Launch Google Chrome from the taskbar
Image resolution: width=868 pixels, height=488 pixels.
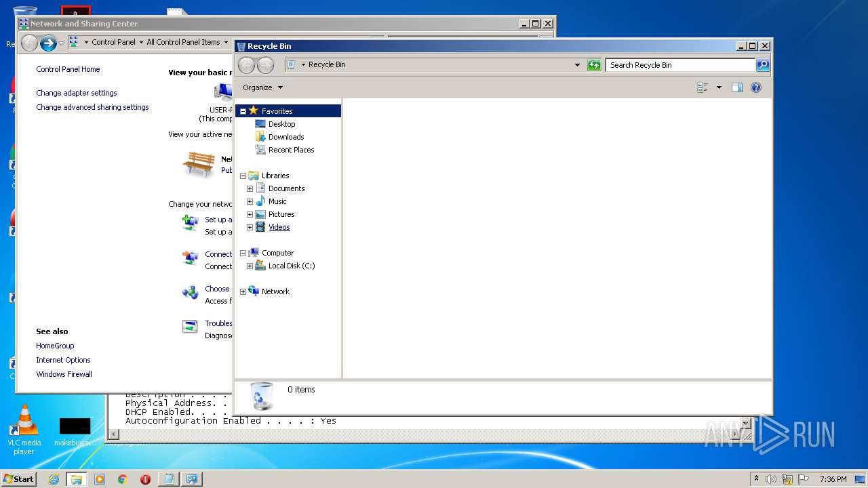point(123,479)
